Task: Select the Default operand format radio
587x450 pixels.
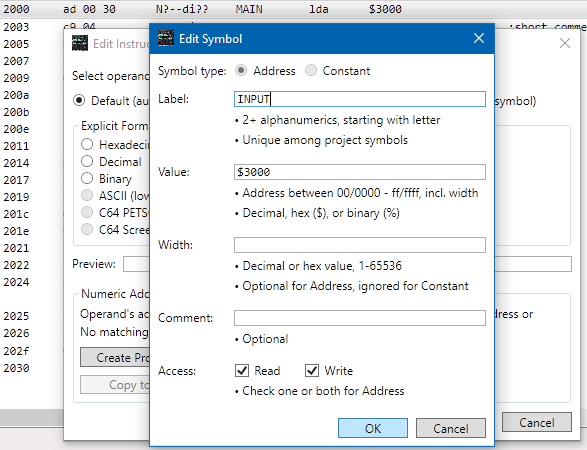Action: (x=79, y=100)
